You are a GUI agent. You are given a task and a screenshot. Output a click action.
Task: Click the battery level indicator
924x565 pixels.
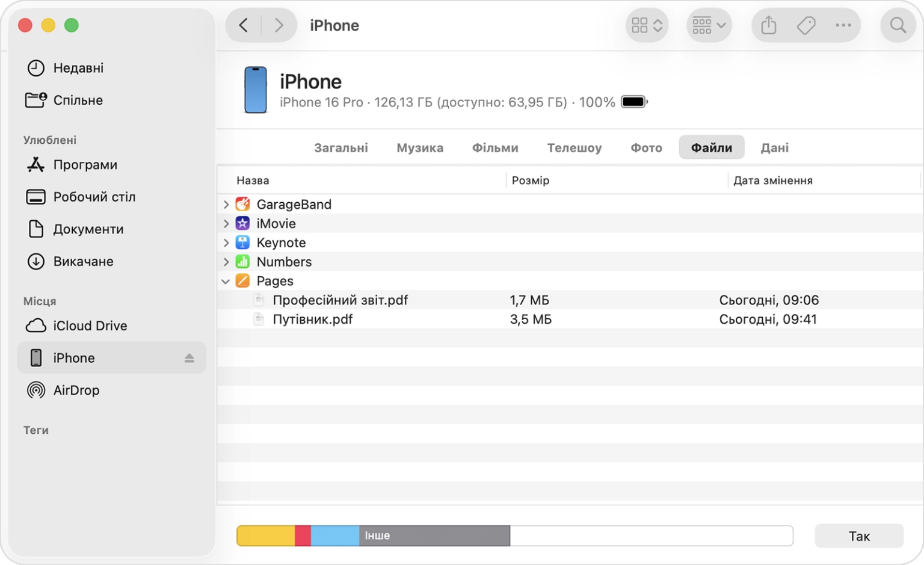click(x=635, y=102)
